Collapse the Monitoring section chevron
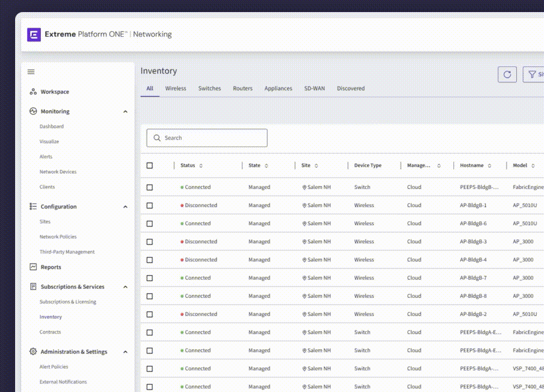This screenshot has height=392, width=544. [x=125, y=111]
